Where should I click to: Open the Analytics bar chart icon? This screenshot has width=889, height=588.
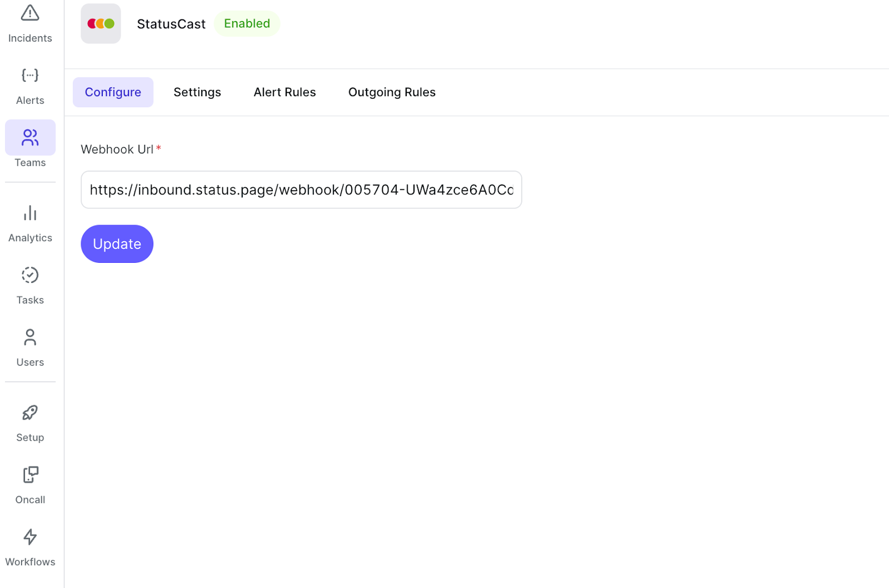[x=30, y=213]
